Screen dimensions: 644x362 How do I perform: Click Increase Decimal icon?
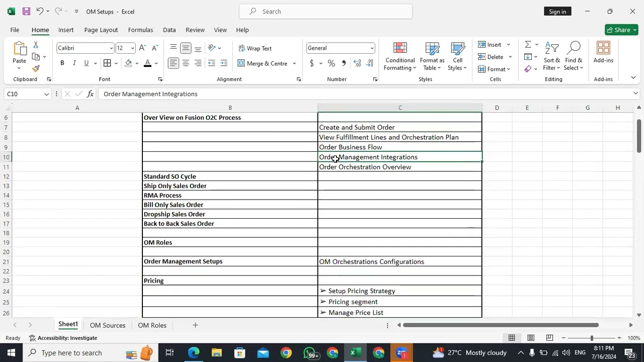click(x=357, y=63)
